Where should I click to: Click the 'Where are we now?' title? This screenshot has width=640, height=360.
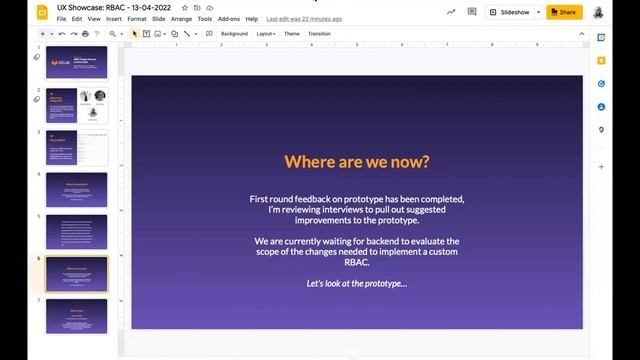(357, 162)
